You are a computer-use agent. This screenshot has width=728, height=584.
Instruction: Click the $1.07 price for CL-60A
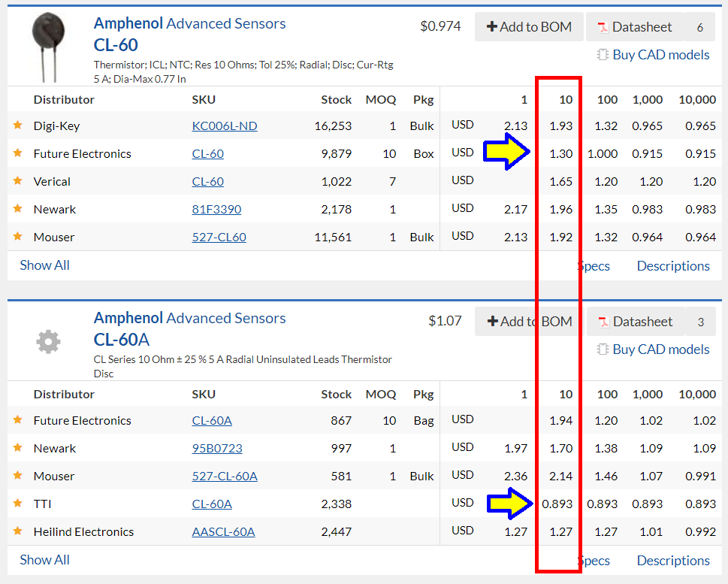tap(445, 321)
